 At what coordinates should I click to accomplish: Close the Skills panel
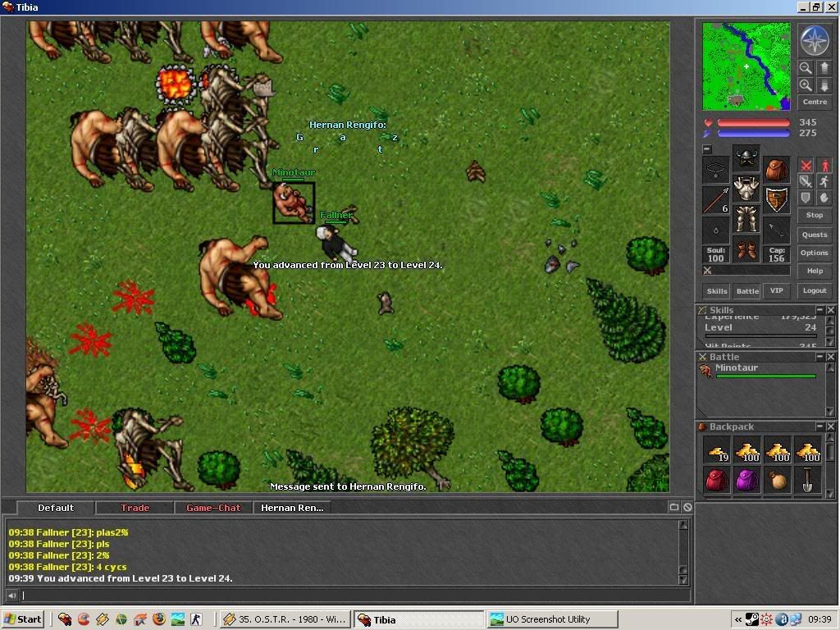(x=830, y=309)
